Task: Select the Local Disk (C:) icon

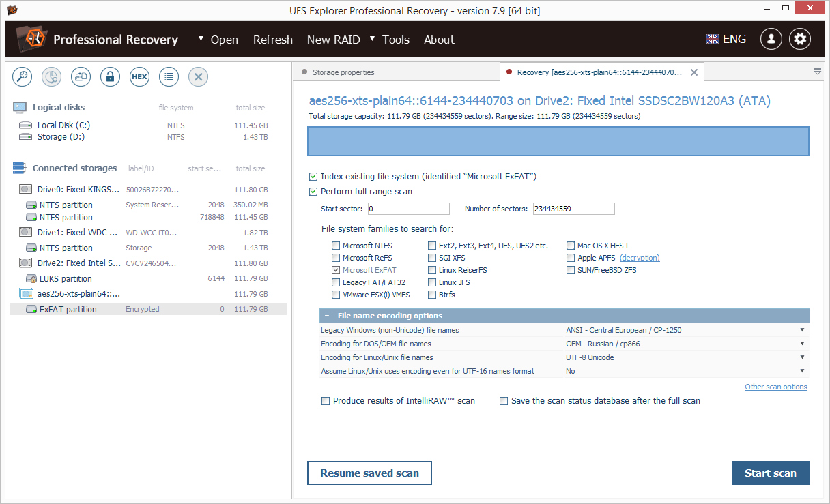Action: pyautogui.click(x=26, y=125)
